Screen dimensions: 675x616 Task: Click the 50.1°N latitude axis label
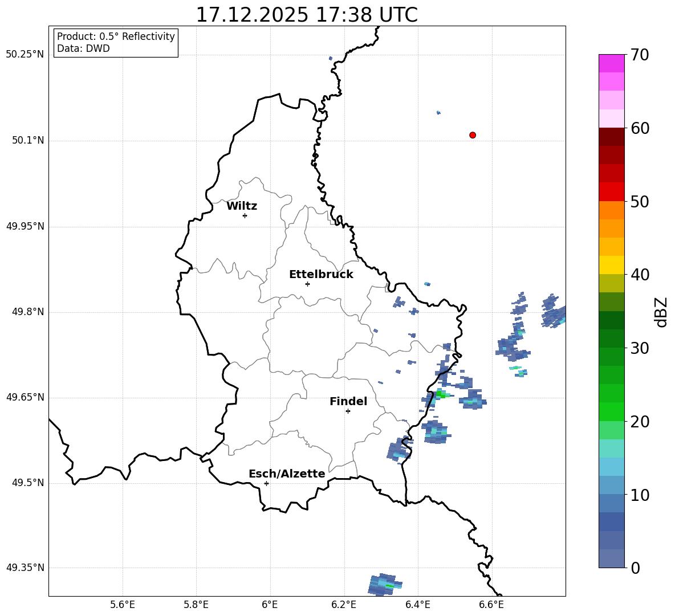point(25,141)
